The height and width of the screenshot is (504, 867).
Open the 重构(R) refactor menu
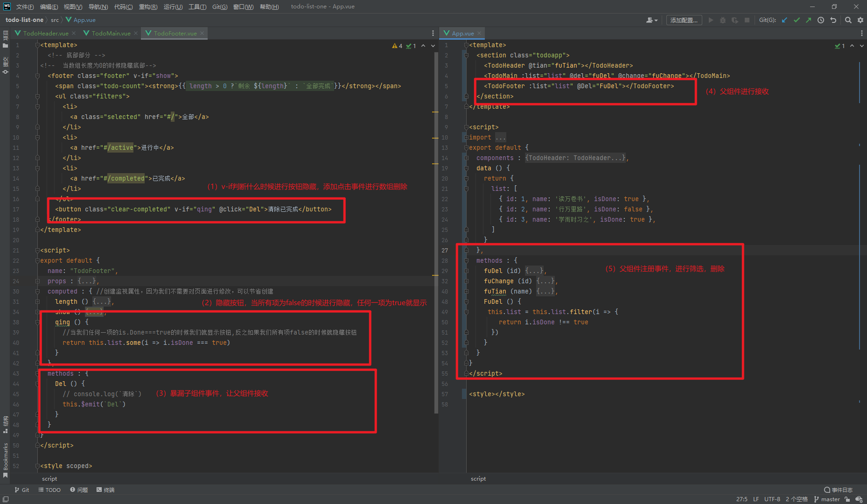tap(148, 7)
